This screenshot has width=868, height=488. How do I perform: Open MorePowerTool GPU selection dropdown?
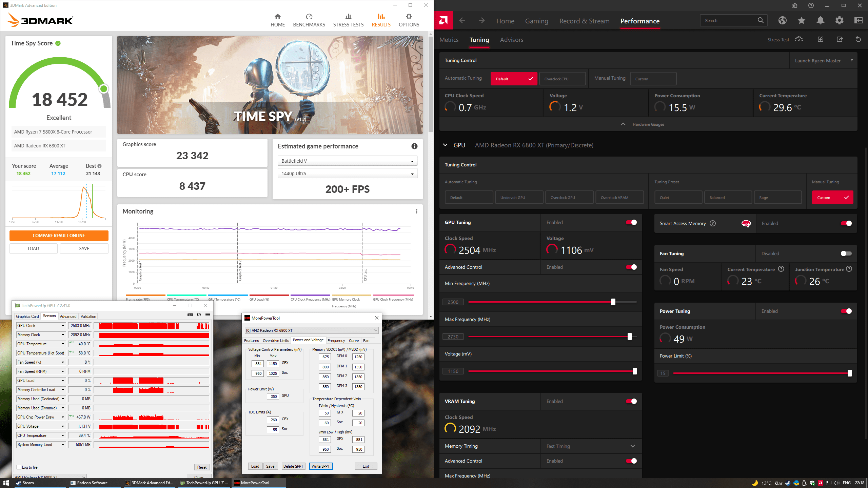click(x=311, y=330)
